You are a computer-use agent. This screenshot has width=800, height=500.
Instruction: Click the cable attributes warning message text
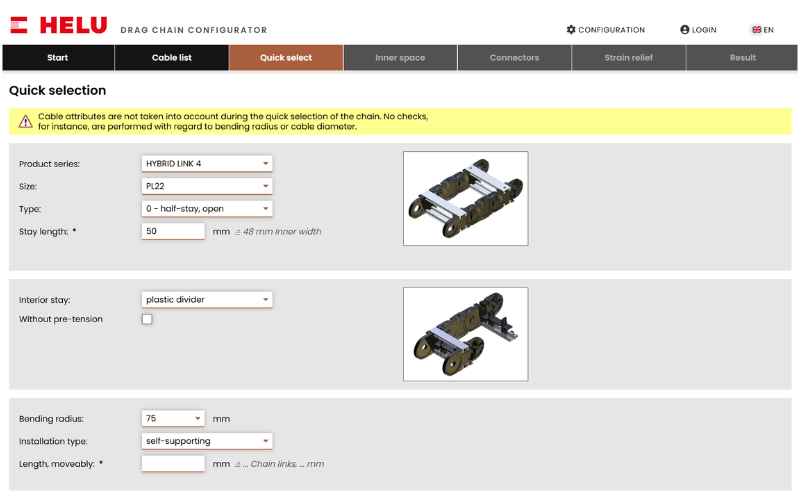pos(233,121)
